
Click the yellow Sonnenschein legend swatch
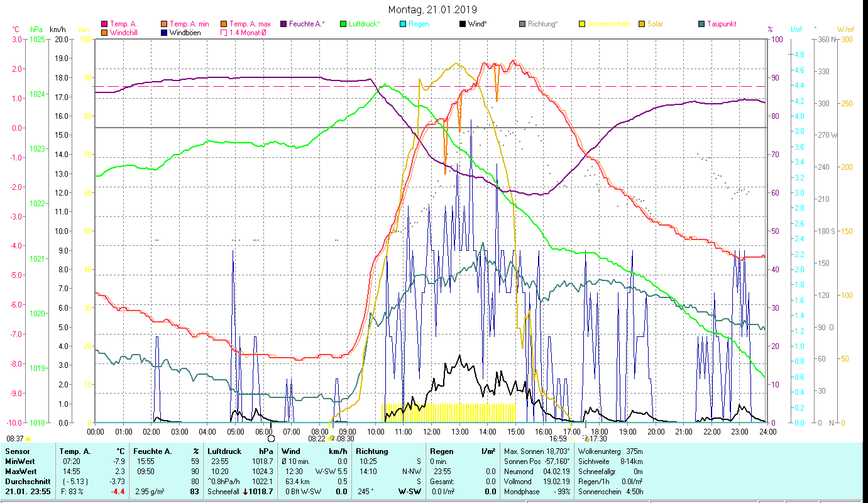point(582,24)
